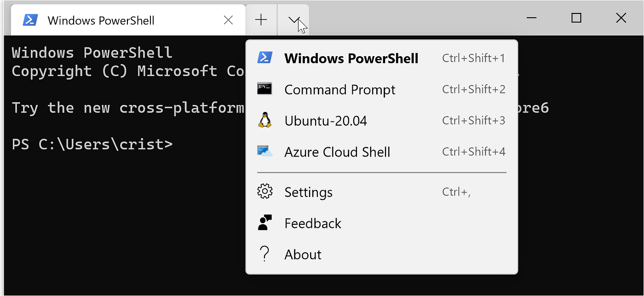The height and width of the screenshot is (296, 644).
Task: Click the Ubuntu penguin icon
Action: coord(265,121)
